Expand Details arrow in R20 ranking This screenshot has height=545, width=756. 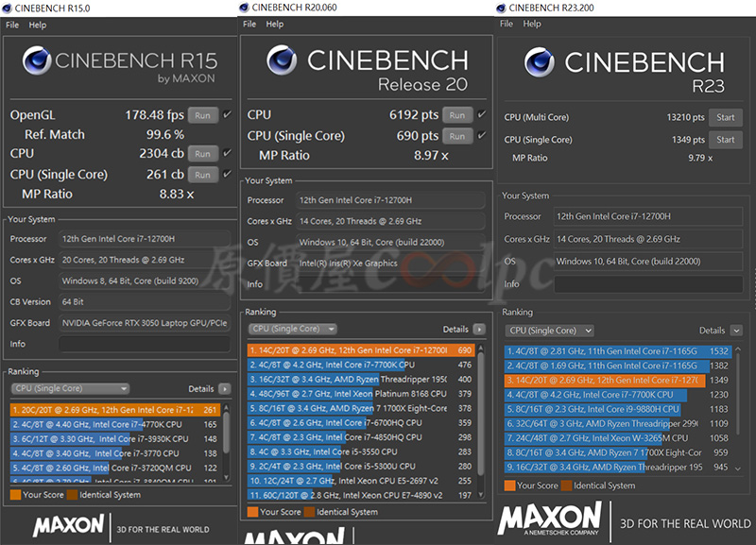click(479, 329)
